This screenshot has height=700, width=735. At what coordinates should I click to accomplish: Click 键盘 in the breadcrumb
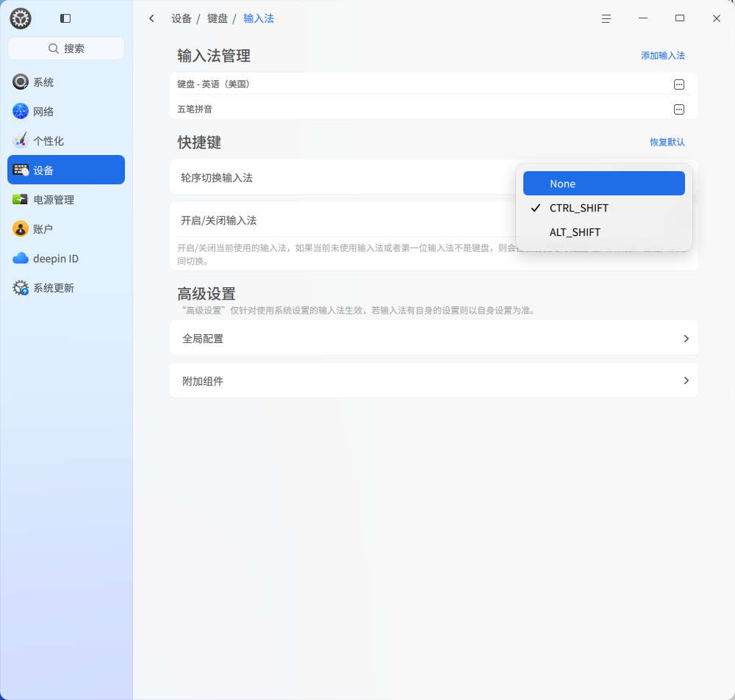217,18
